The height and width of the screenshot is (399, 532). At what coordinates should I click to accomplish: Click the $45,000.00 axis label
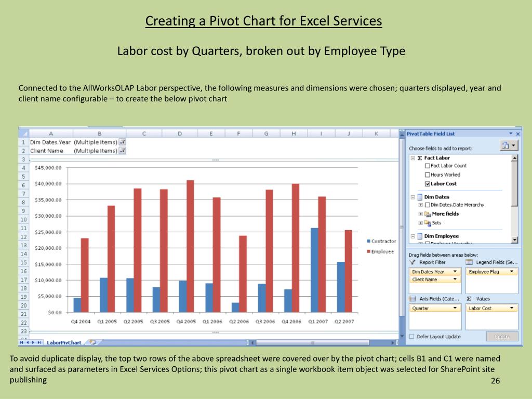(x=48, y=168)
